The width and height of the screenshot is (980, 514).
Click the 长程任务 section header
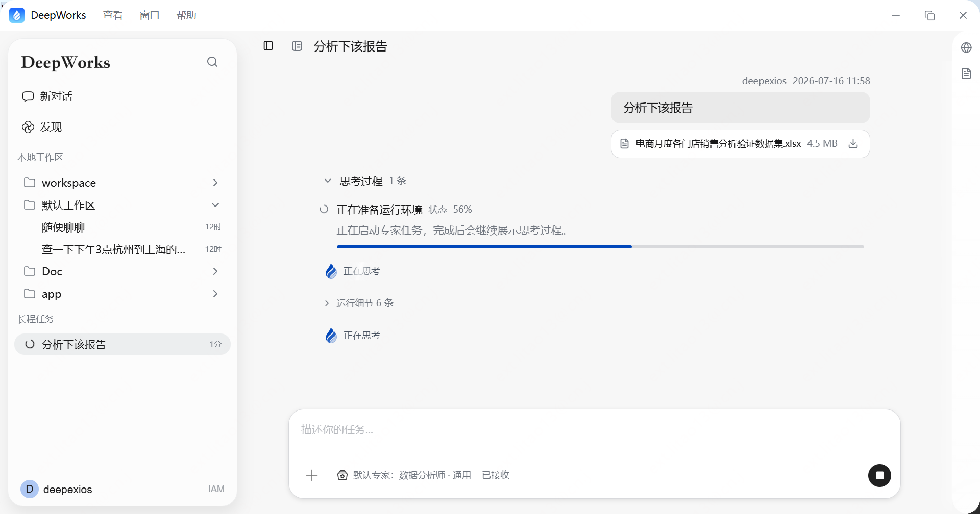[36, 319]
